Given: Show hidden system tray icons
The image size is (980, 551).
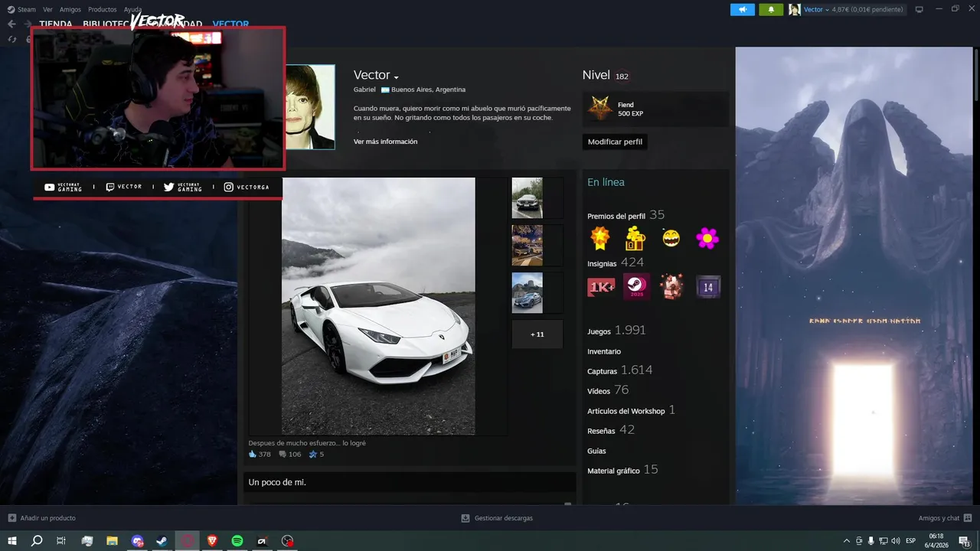Looking at the screenshot, I should (x=846, y=540).
